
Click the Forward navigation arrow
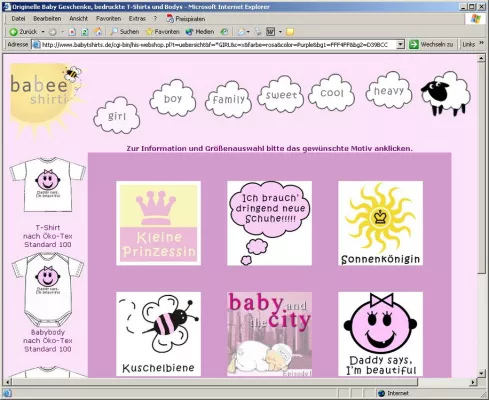click(x=53, y=32)
